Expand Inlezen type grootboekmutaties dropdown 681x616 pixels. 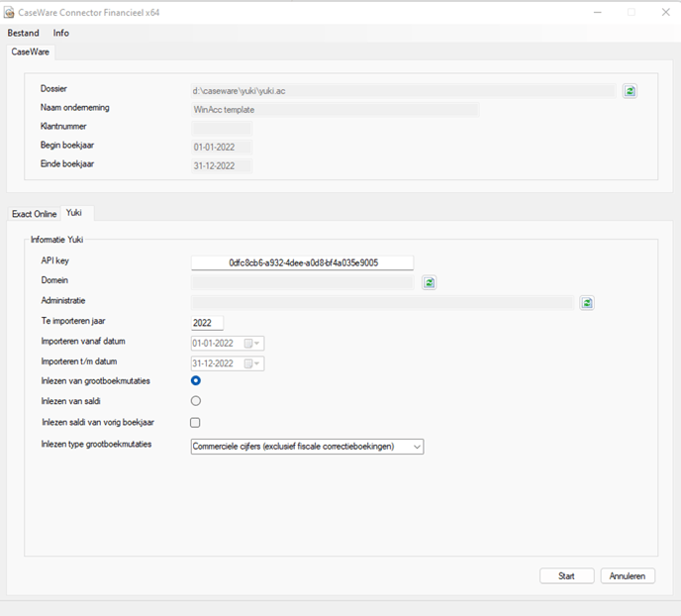click(308, 447)
